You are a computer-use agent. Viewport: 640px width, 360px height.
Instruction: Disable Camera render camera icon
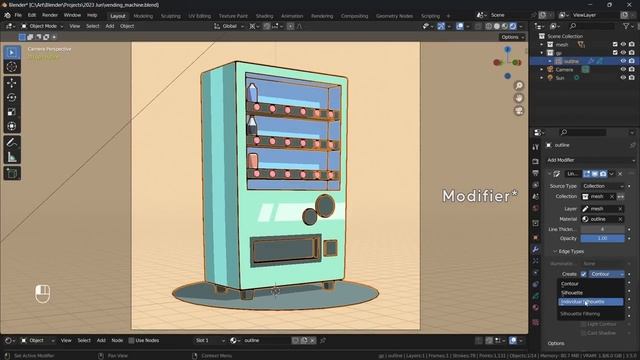[x=631, y=69]
